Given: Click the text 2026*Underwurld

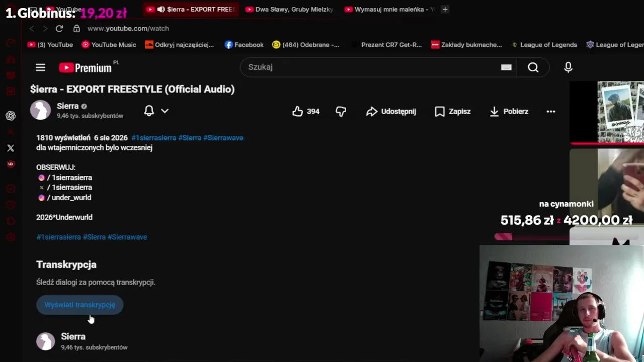Looking at the screenshot, I should click(x=64, y=217).
